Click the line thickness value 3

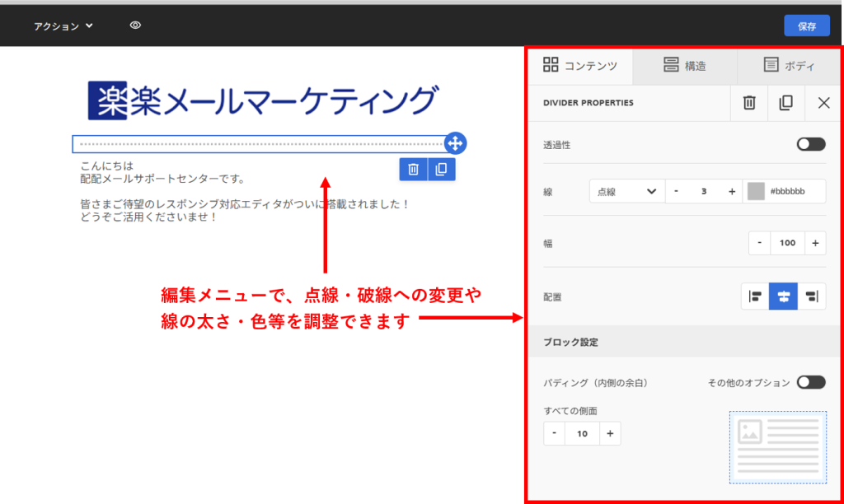704,192
